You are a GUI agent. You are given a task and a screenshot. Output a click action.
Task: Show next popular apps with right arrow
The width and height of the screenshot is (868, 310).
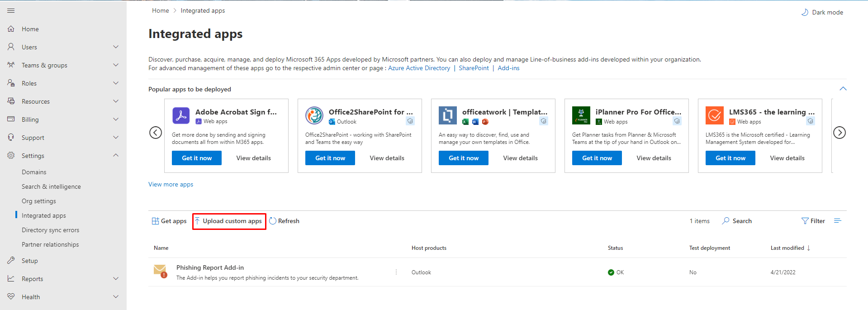[x=840, y=133]
